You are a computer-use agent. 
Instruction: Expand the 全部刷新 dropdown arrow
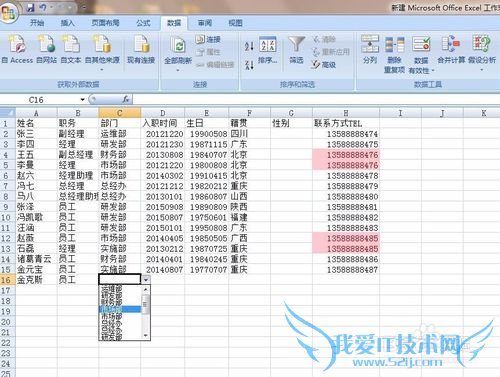point(178,70)
